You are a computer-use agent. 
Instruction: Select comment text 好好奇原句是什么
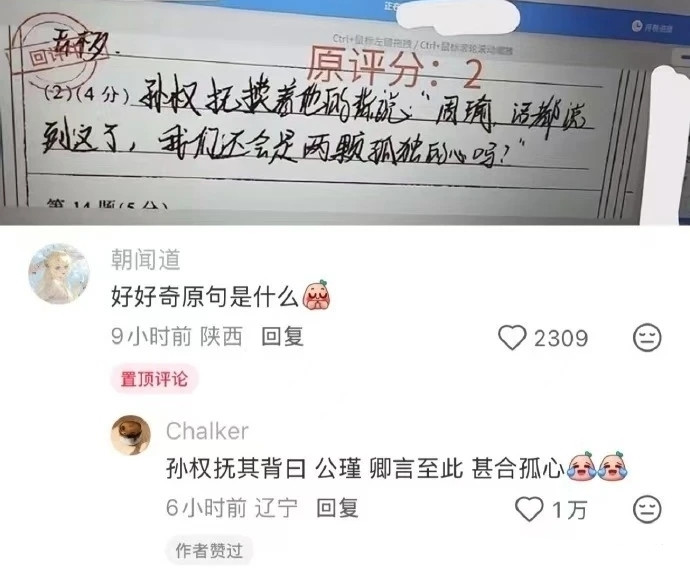point(205,296)
